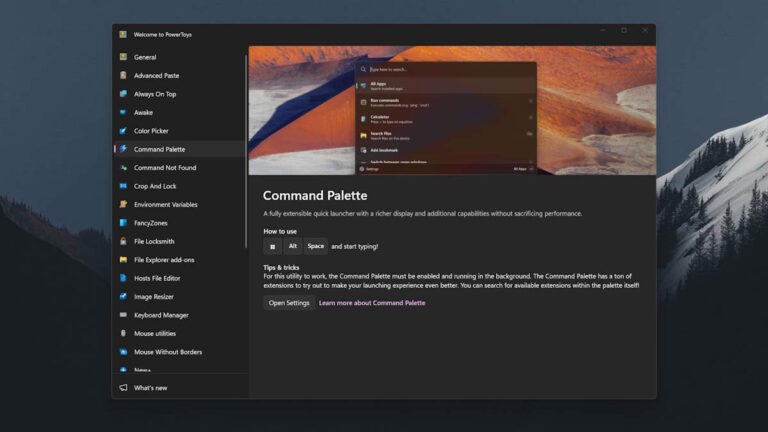768x432 pixels.
Task: Click the Open Settings button
Action: (x=289, y=303)
